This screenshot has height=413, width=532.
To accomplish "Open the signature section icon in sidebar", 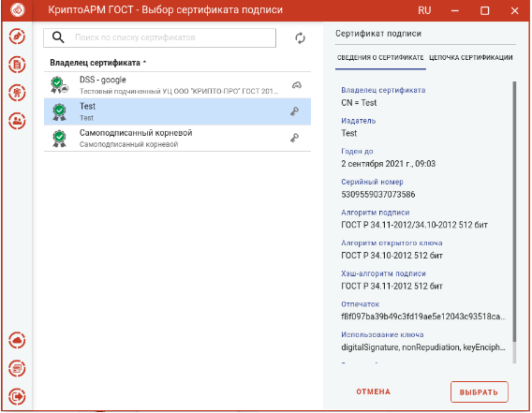I will 17,37.
